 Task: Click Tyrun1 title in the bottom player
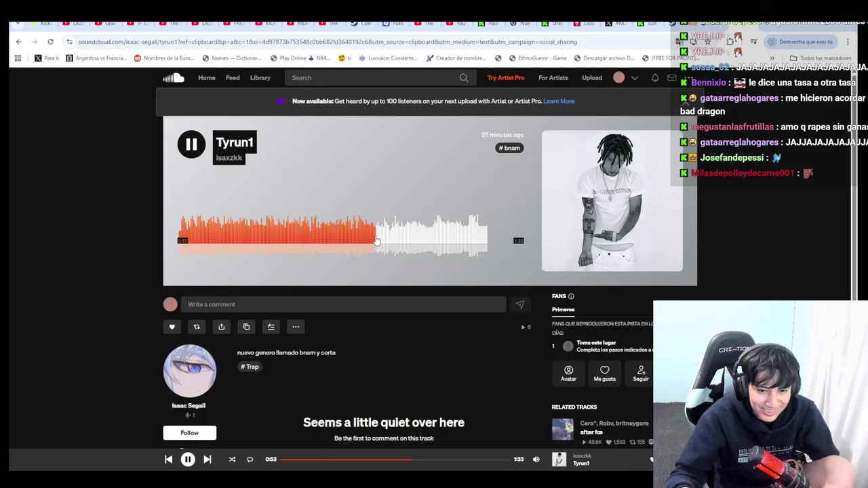tap(581, 464)
